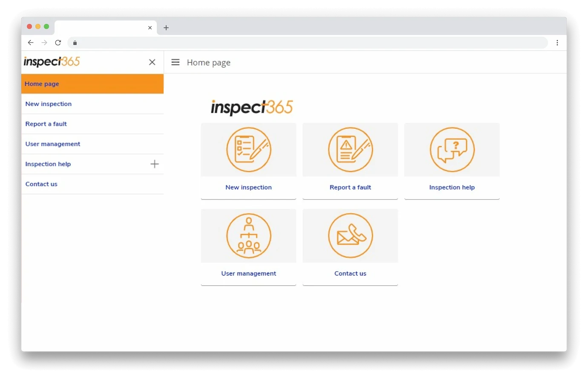This screenshot has height=377, width=588.
Task: Open a new browser tab with the plus
Action: pos(166,28)
